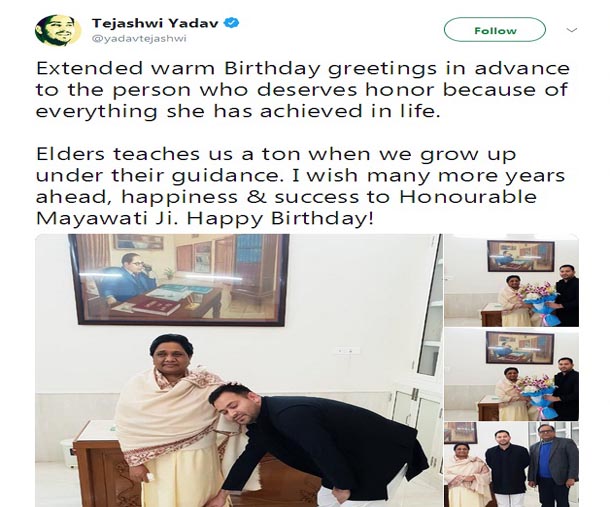Screen dimensions: 610x507
Task: Expand the tweet options chevron
Action: tap(571, 30)
